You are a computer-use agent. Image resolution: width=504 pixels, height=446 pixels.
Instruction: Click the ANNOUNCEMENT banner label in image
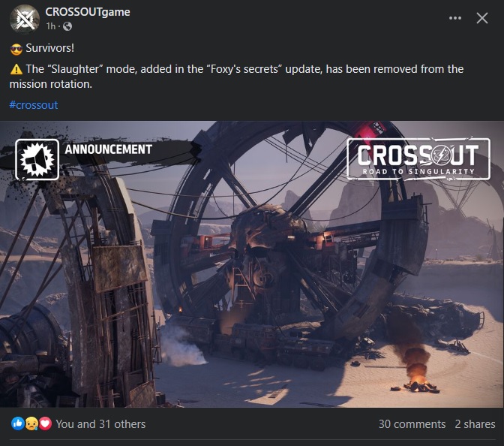click(108, 149)
